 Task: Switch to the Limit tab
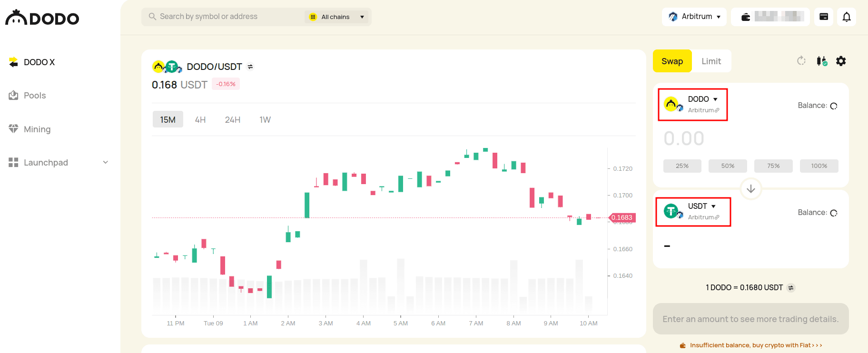(711, 61)
